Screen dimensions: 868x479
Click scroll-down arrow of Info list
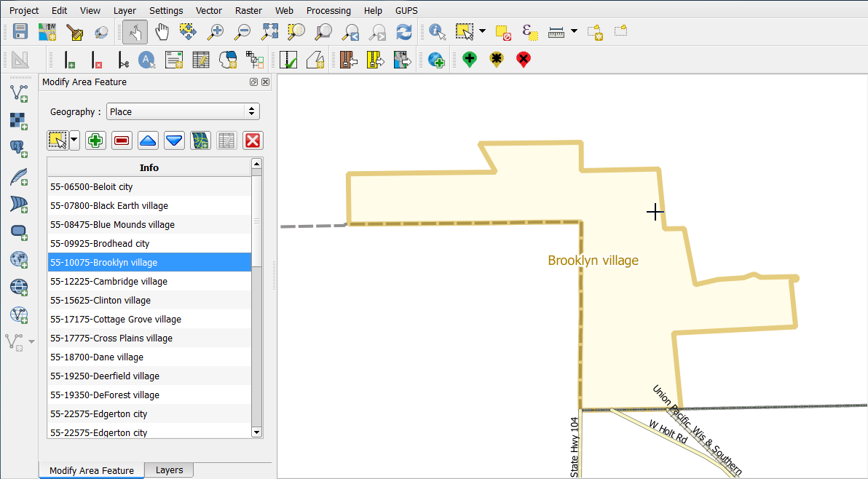tap(256, 432)
